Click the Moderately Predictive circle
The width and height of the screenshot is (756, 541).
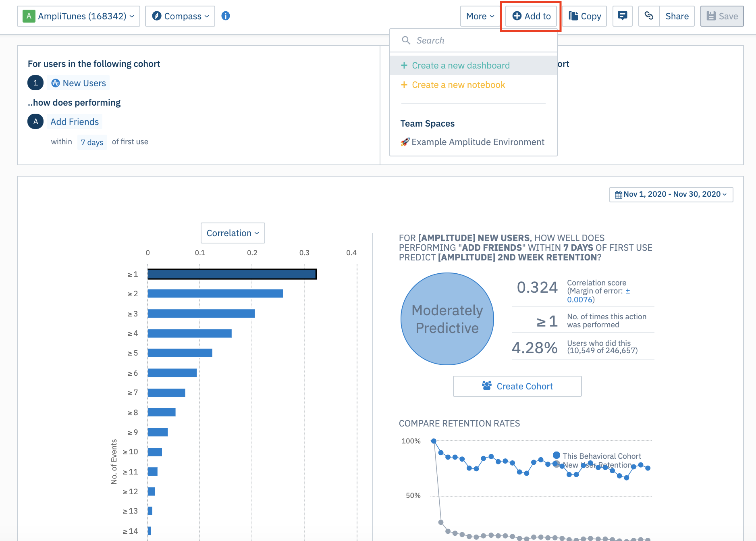point(447,319)
